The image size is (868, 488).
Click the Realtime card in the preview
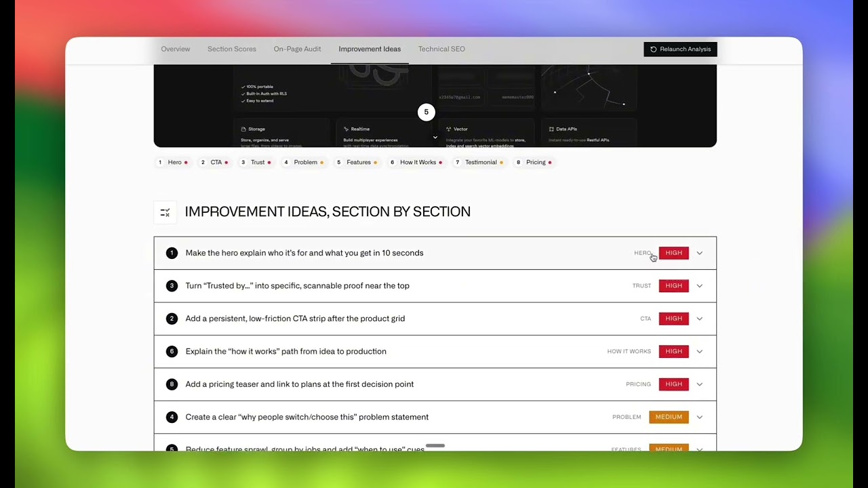[x=384, y=134]
